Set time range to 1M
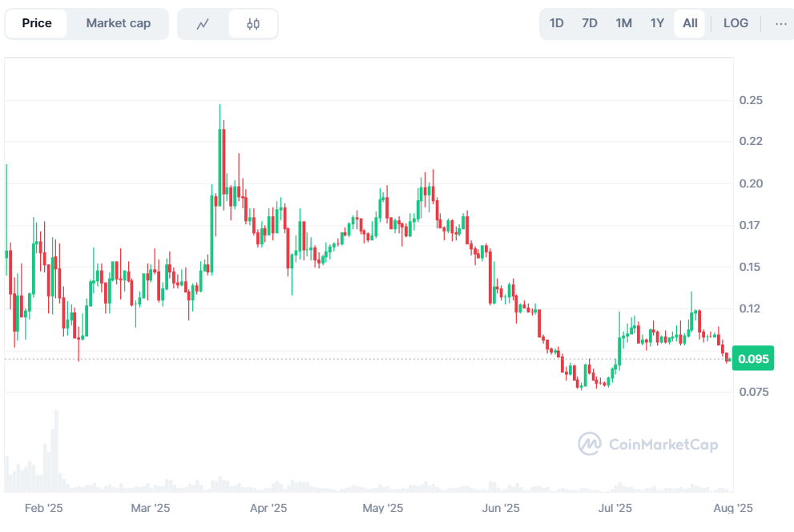 pyautogui.click(x=624, y=23)
